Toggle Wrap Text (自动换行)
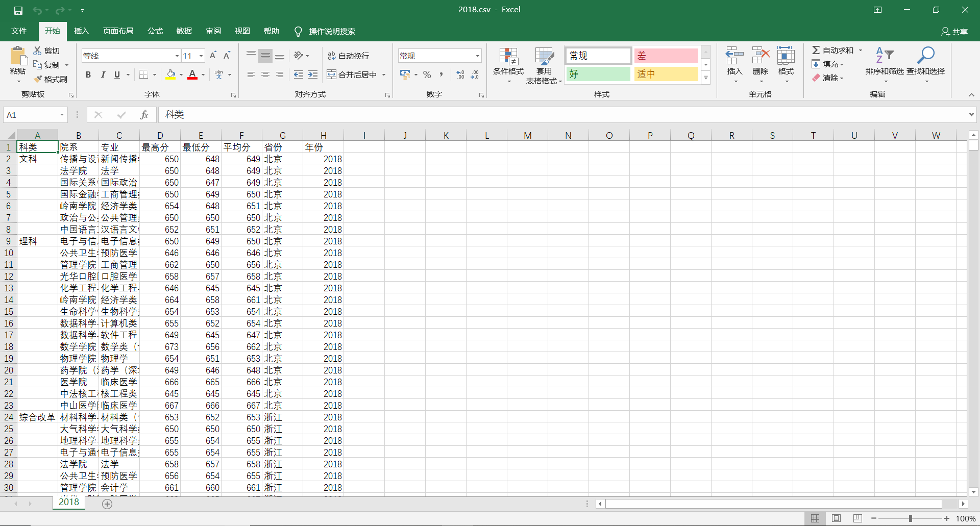980x526 pixels. point(348,56)
